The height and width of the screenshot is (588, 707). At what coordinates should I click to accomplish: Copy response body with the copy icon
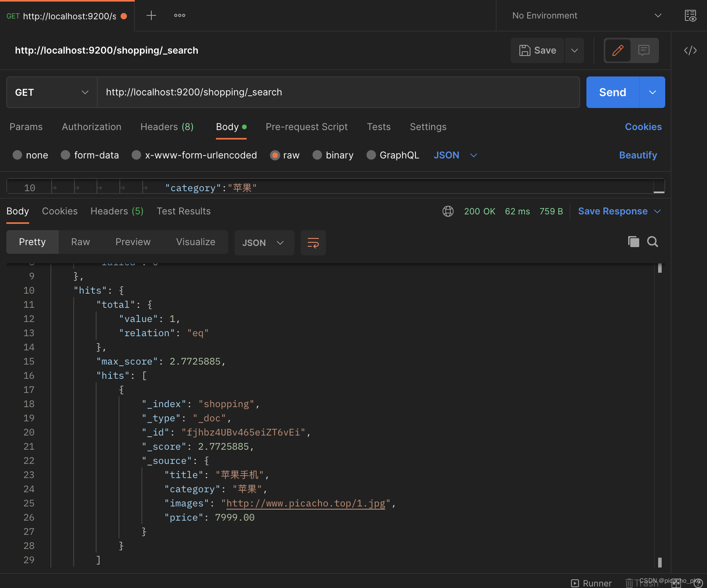pyautogui.click(x=633, y=242)
